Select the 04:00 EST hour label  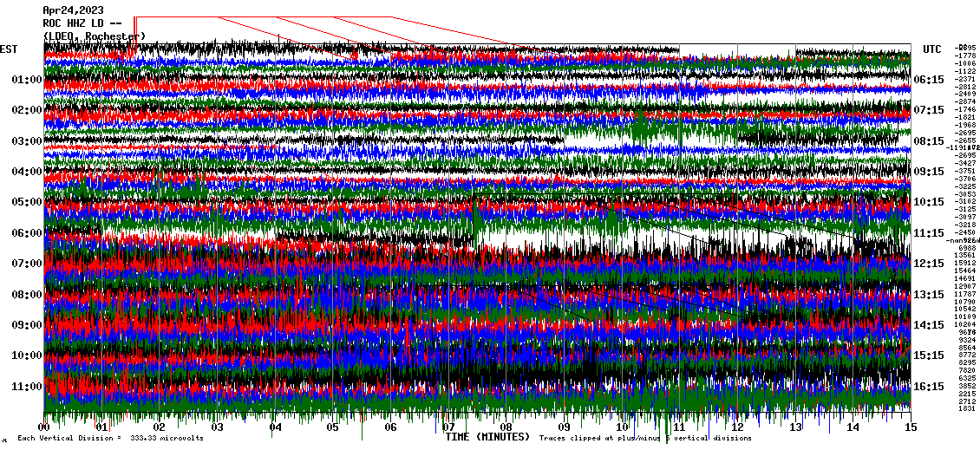pos(27,172)
